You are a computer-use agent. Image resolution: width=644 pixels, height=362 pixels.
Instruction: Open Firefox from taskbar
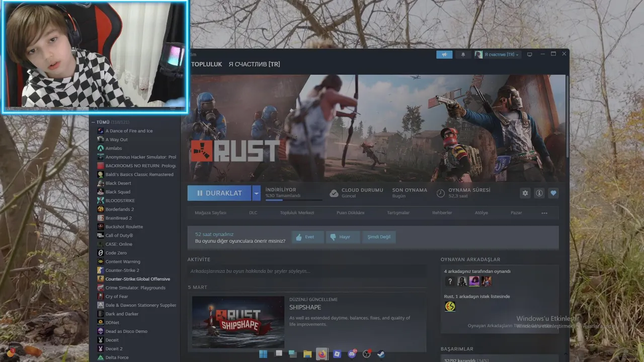(322, 354)
